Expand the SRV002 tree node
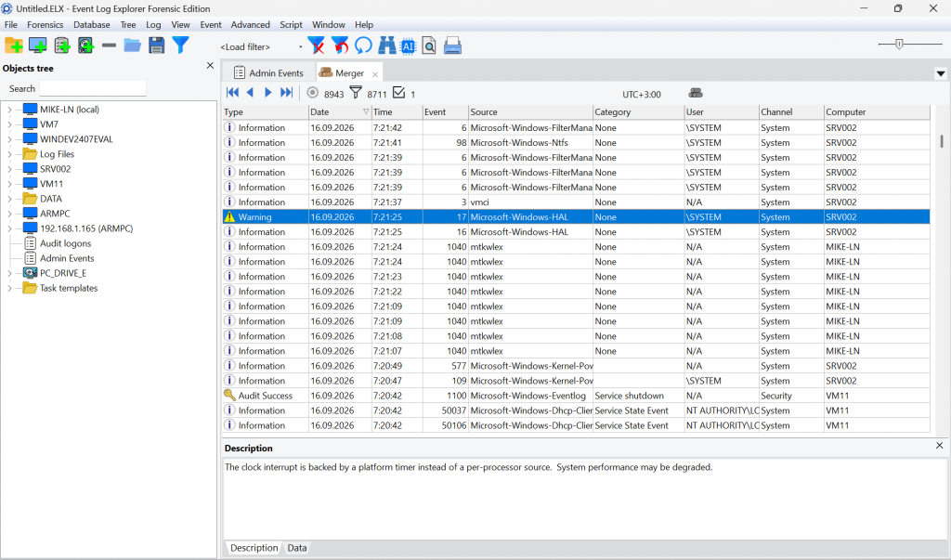This screenshot has height=560, width=951. click(9, 169)
